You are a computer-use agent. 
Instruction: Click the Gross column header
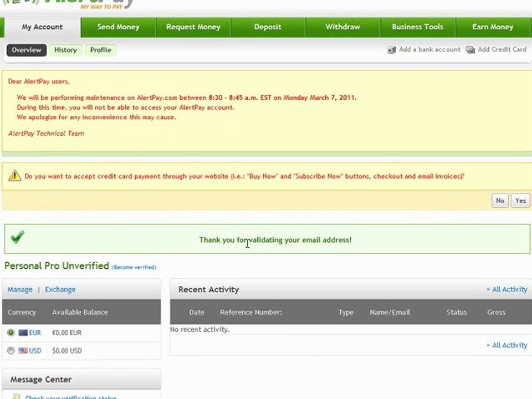496,312
